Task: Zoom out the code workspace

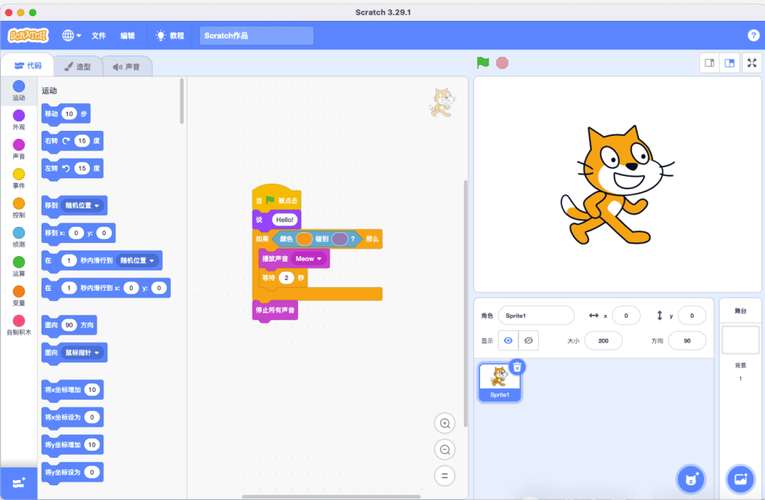Action: click(444, 449)
